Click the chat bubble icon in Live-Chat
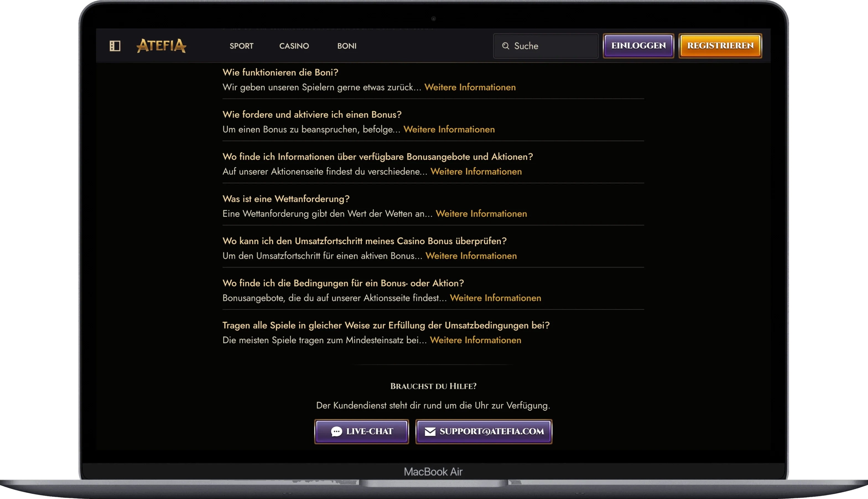Viewport: 868px width, 499px height. pyautogui.click(x=336, y=432)
